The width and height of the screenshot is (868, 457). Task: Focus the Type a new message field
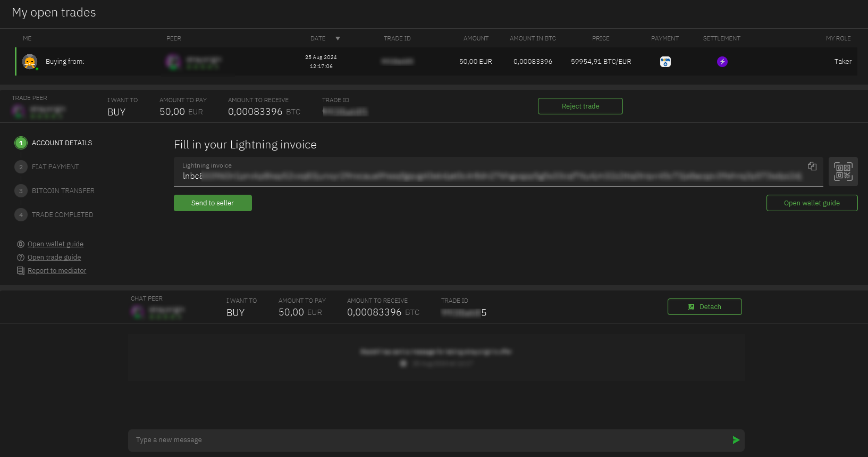pyautogui.click(x=425, y=440)
